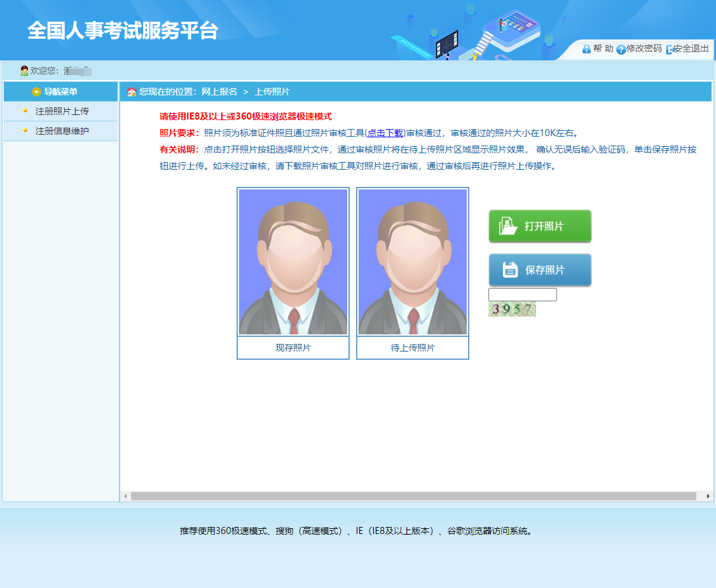Click the bullet icon beside 注册照片上传
This screenshot has height=588, width=716.
click(25, 111)
